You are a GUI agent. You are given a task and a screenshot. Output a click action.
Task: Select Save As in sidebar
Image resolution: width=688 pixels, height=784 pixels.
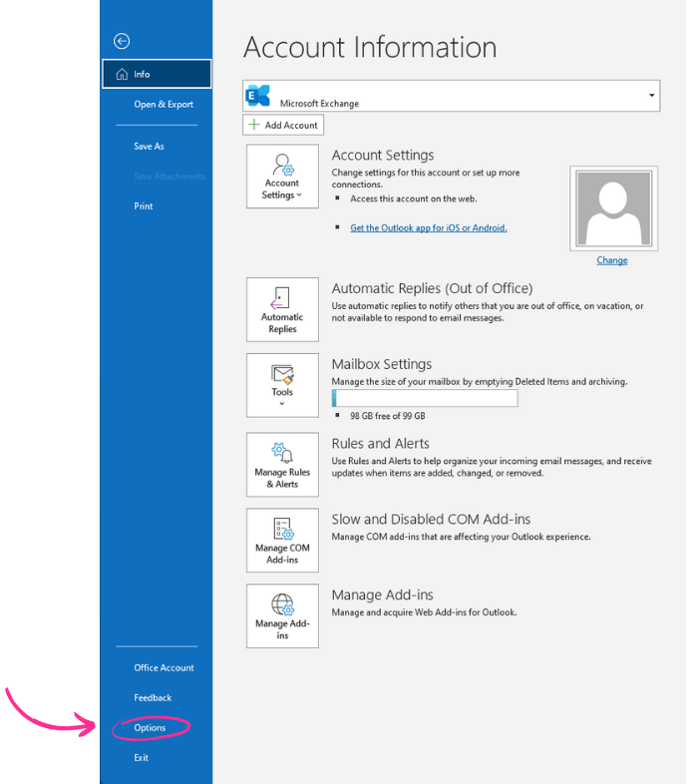point(149,146)
